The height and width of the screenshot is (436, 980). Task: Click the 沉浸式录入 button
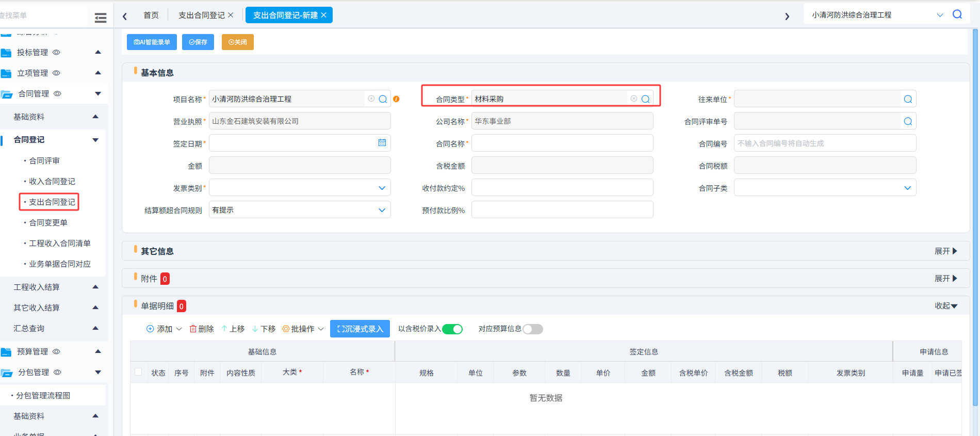(361, 329)
